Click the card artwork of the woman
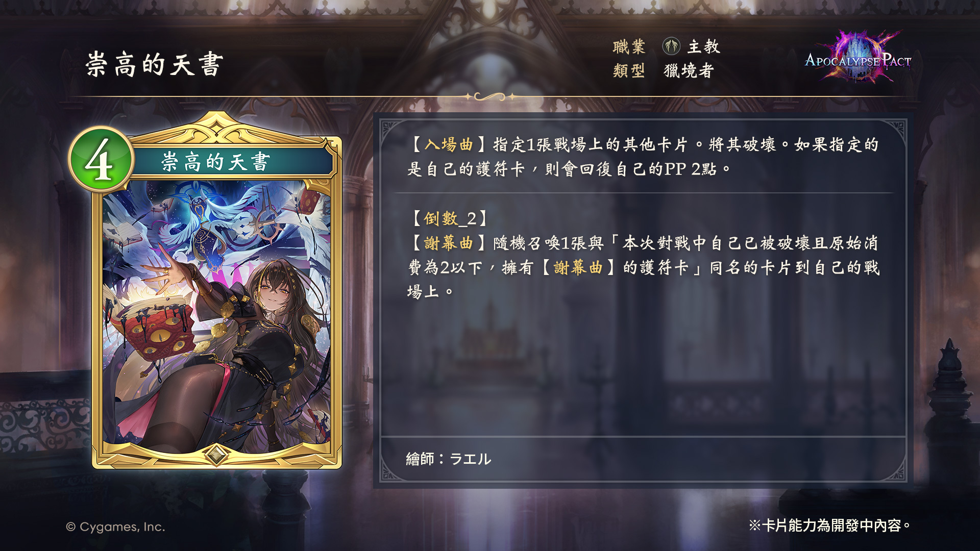The image size is (980, 551). [217, 316]
